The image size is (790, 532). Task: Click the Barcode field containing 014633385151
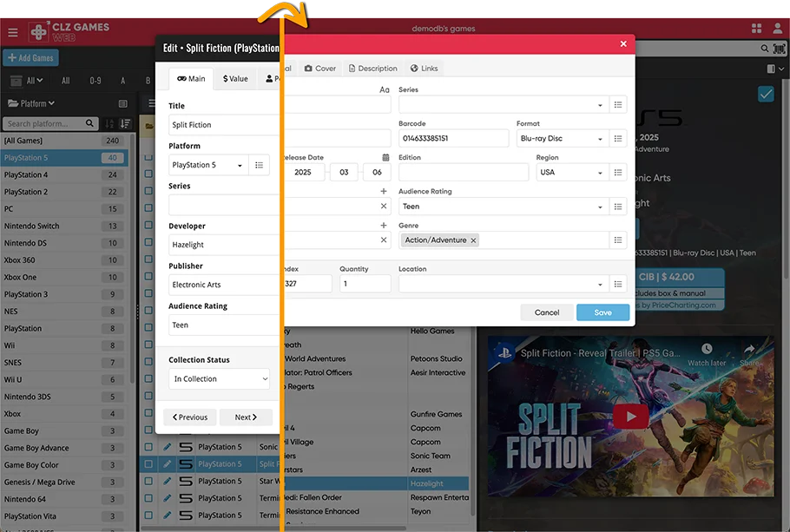[453, 139]
